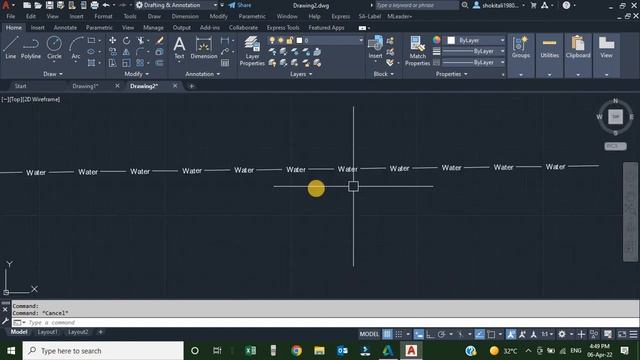This screenshot has height=360, width=640.
Task: Click Match Properties icon
Action: point(417,51)
